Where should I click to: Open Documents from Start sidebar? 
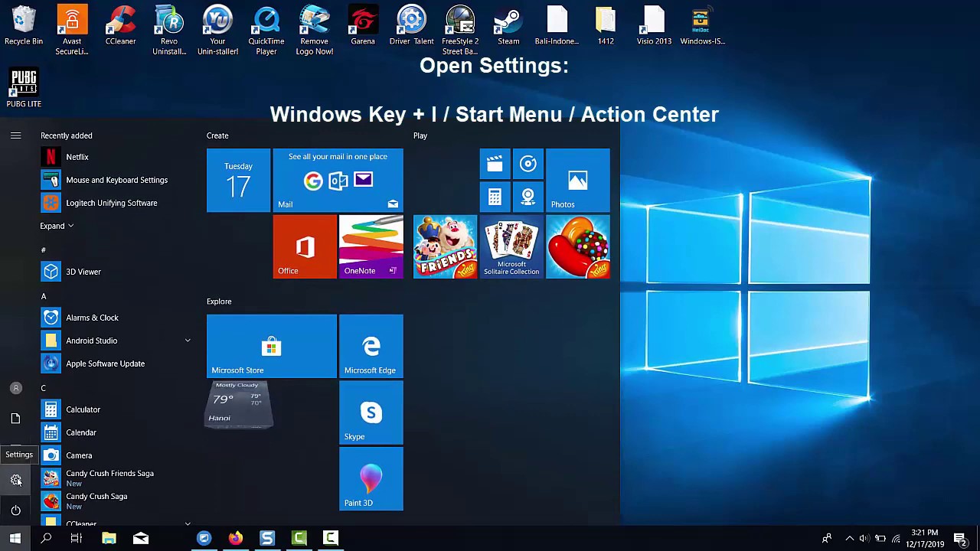(15, 418)
